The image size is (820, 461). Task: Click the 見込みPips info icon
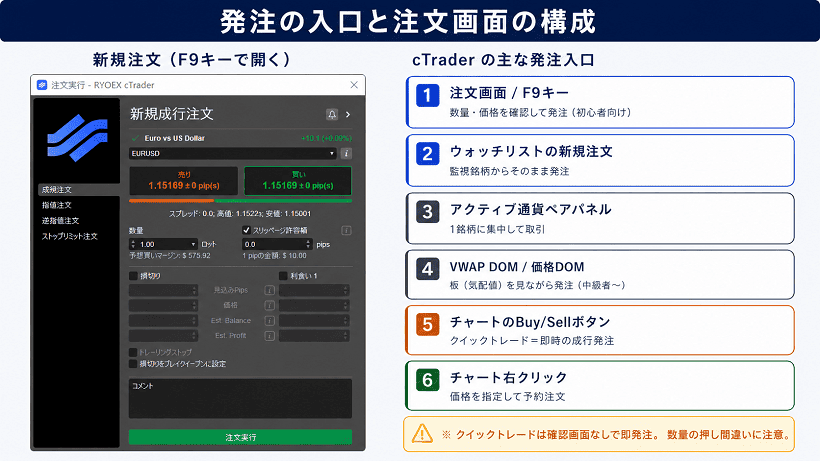coord(270,290)
